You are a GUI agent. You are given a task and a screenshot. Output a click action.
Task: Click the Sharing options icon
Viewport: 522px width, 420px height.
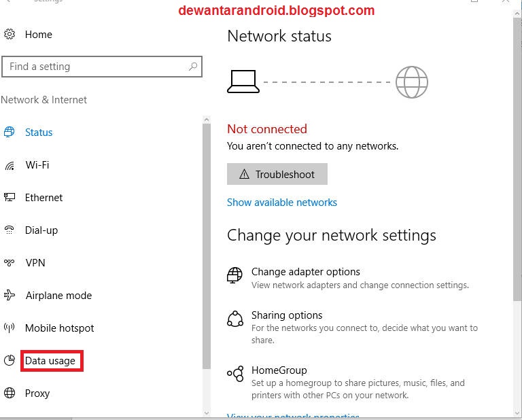(x=235, y=319)
